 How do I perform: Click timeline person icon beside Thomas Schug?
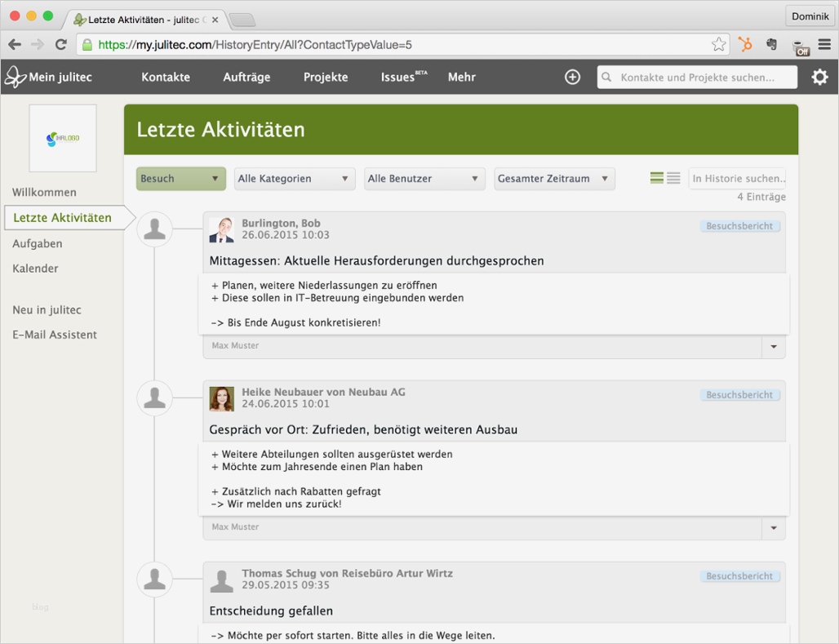pyautogui.click(x=154, y=579)
